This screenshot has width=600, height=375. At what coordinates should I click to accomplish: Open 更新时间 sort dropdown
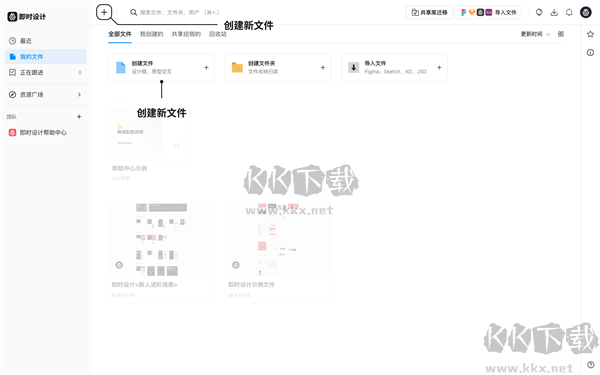[x=535, y=34]
